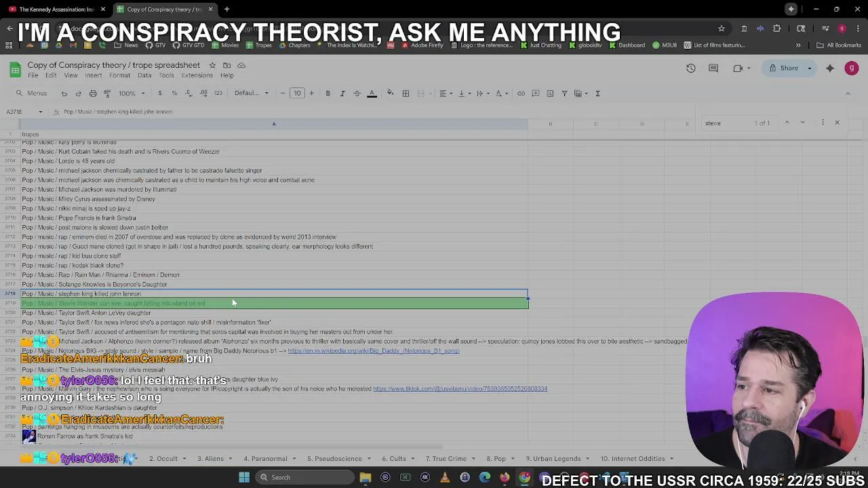Open the font dropdown labeled Default
This screenshot has height=488, width=868.
point(251,94)
